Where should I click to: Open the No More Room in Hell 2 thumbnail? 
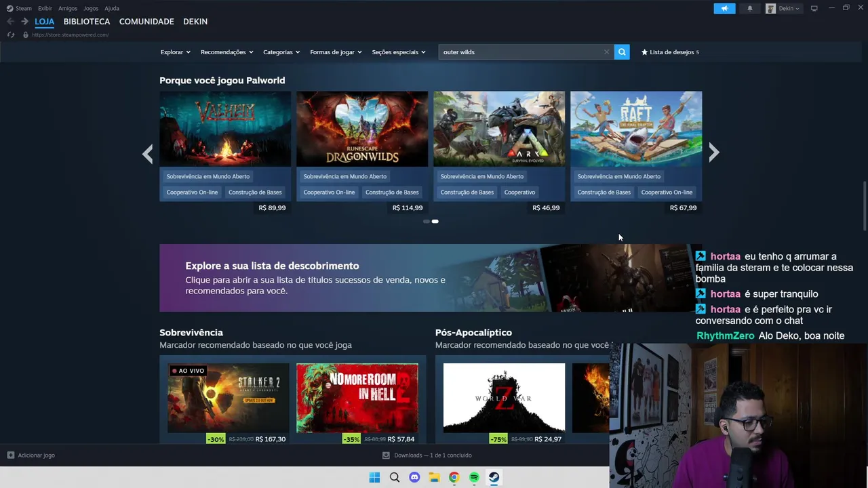357,398
